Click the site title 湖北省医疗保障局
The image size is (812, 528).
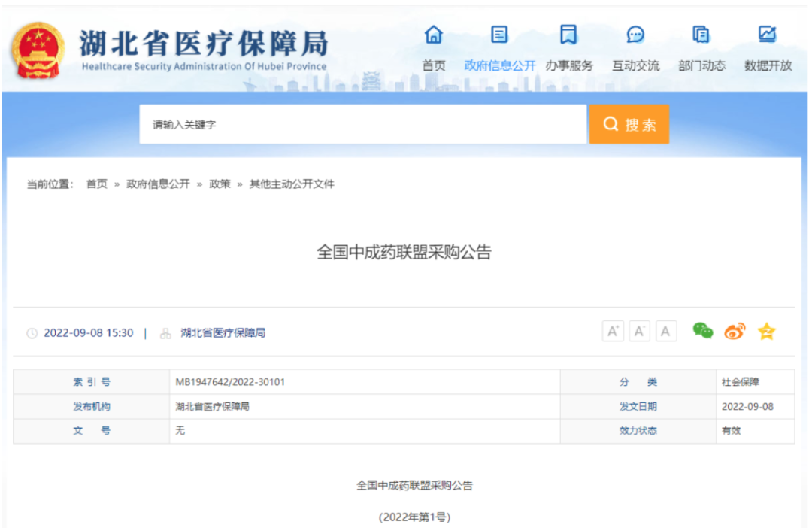204,43
